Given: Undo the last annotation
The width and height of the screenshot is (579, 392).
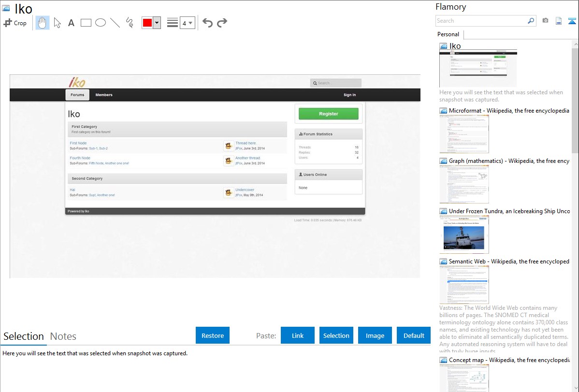Looking at the screenshot, I should click(x=207, y=23).
